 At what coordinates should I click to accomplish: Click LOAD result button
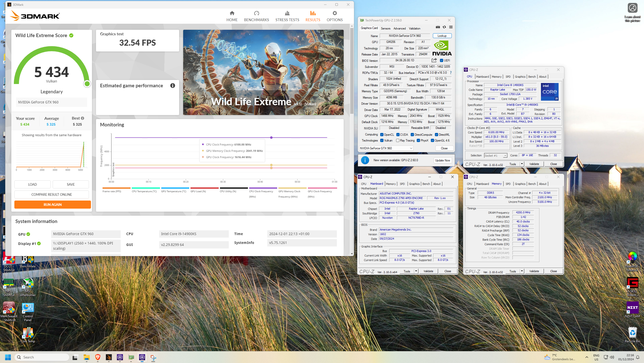point(32,184)
